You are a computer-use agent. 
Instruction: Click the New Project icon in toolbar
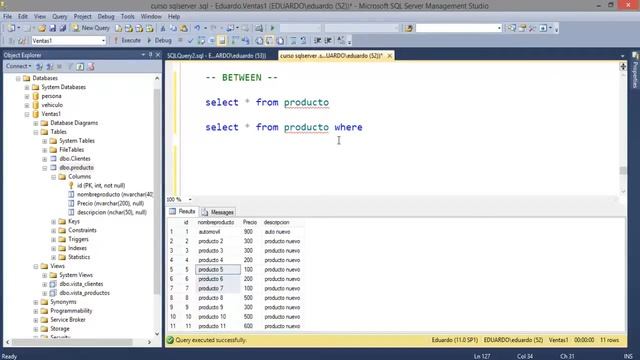[x=11, y=28]
